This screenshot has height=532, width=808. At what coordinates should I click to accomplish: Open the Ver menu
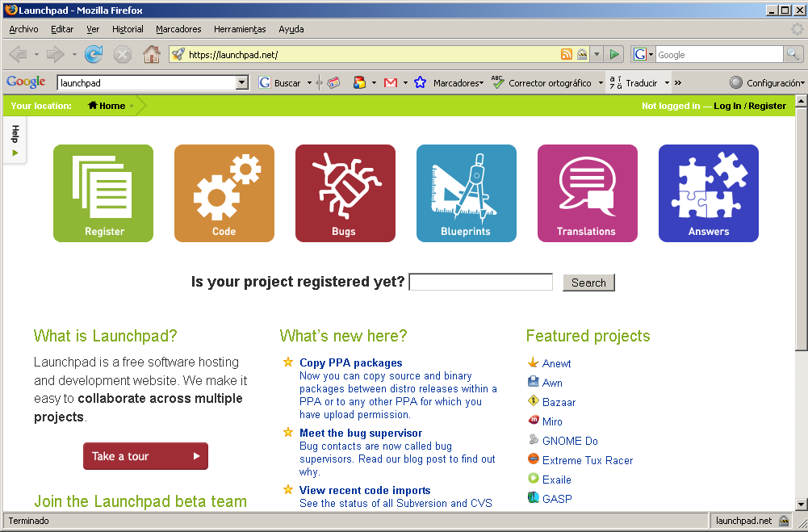point(93,29)
